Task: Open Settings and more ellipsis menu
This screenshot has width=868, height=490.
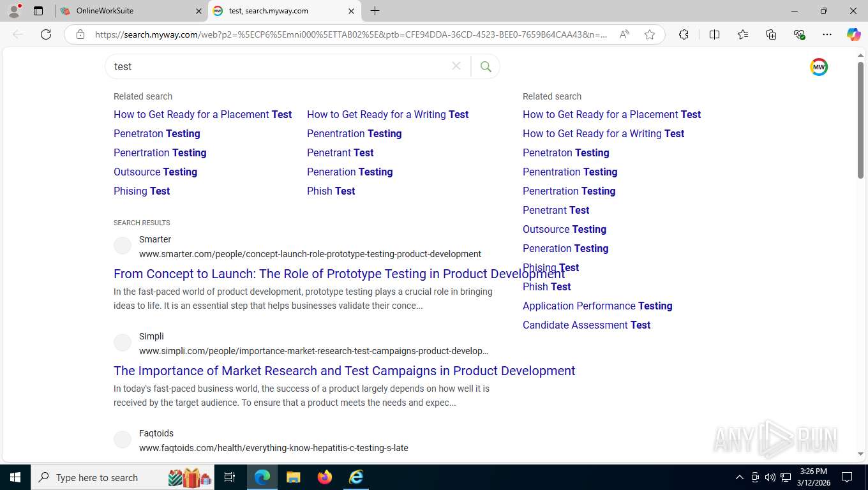Action: point(827,34)
